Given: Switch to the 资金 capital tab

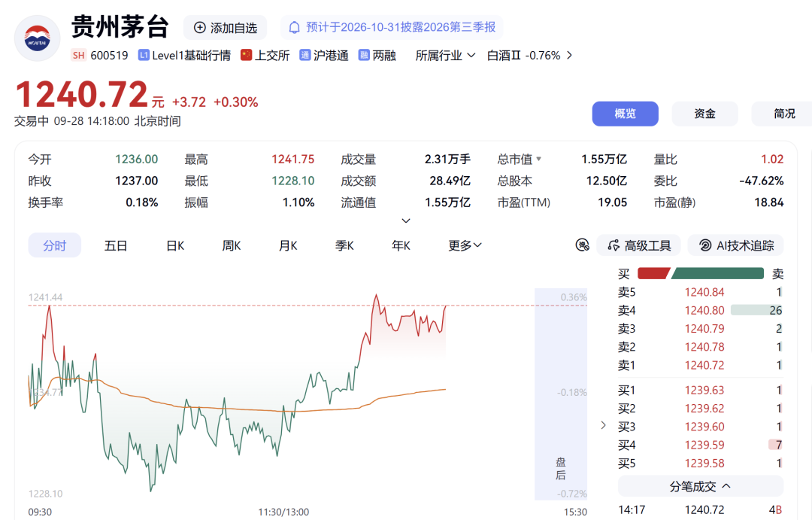Looking at the screenshot, I should [704, 114].
